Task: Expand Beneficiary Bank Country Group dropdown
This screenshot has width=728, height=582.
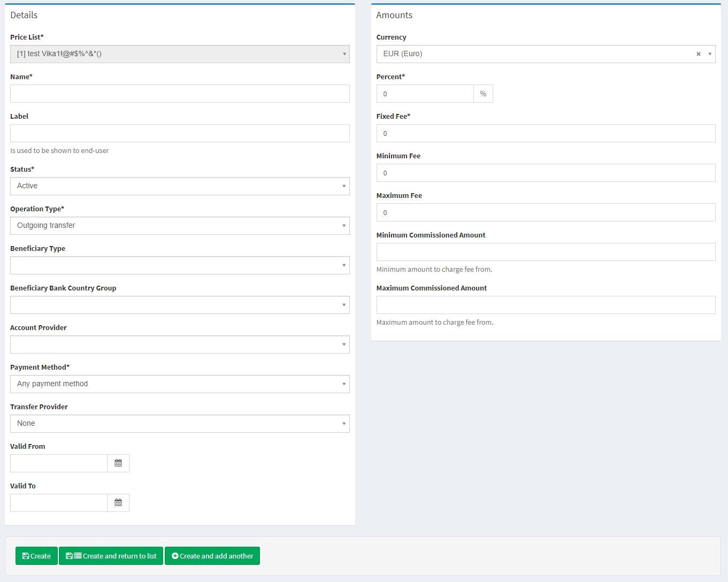Action: [x=180, y=305]
